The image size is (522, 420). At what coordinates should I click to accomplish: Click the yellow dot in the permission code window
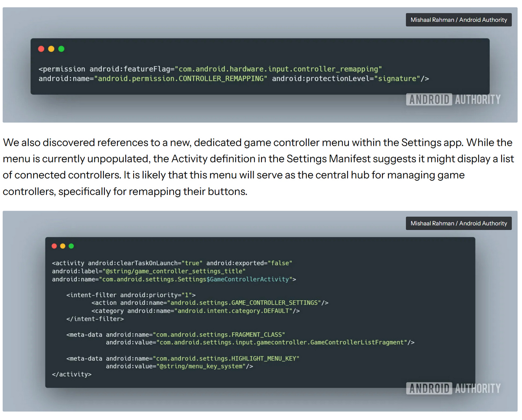(x=51, y=49)
